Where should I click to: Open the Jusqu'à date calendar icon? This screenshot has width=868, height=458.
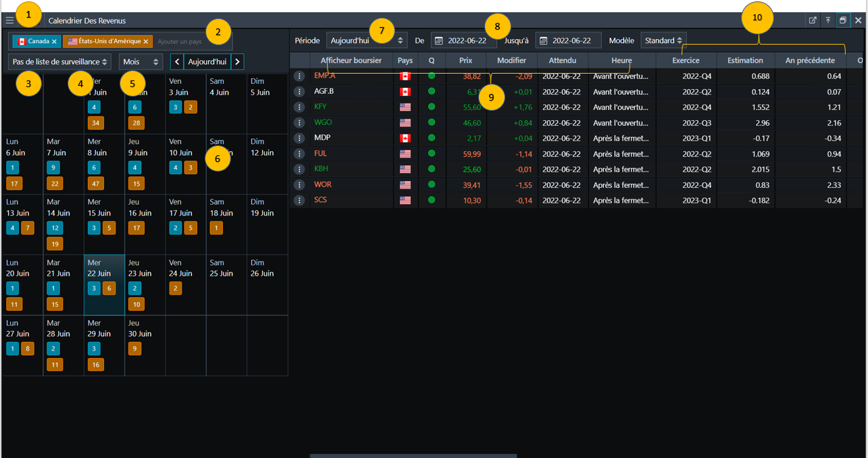[544, 41]
